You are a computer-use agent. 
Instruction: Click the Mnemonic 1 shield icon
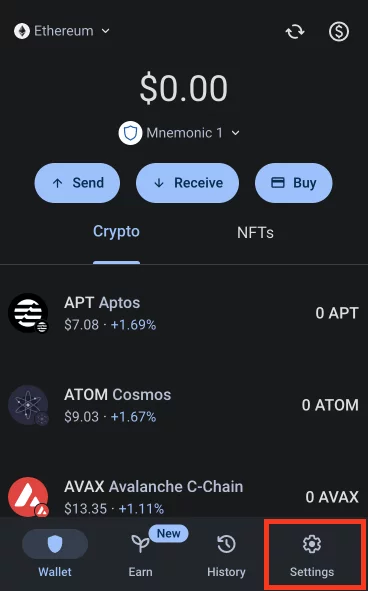130,133
